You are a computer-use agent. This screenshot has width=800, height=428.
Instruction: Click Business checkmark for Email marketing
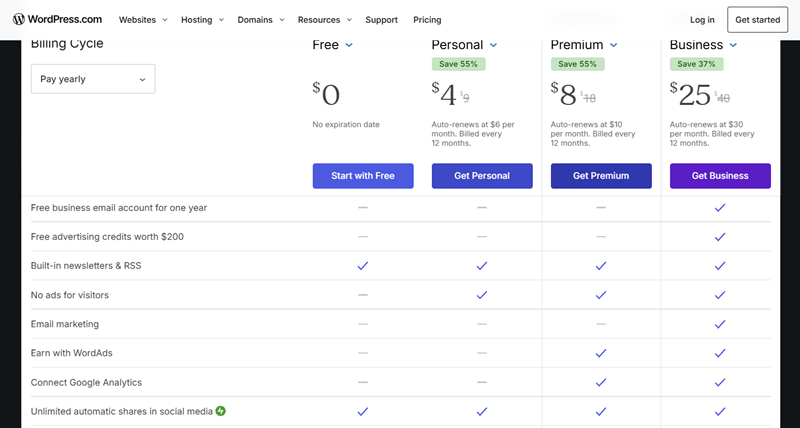coord(720,324)
